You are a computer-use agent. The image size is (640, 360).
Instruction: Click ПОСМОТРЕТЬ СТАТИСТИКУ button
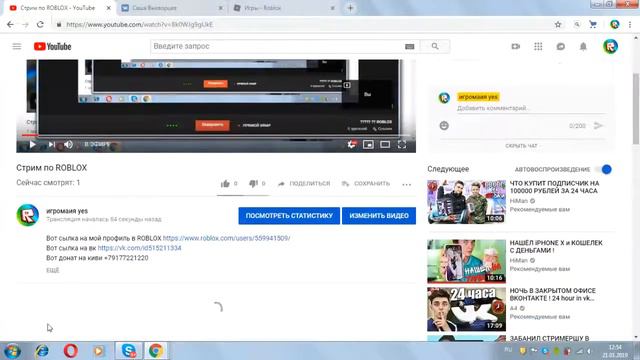tap(289, 216)
